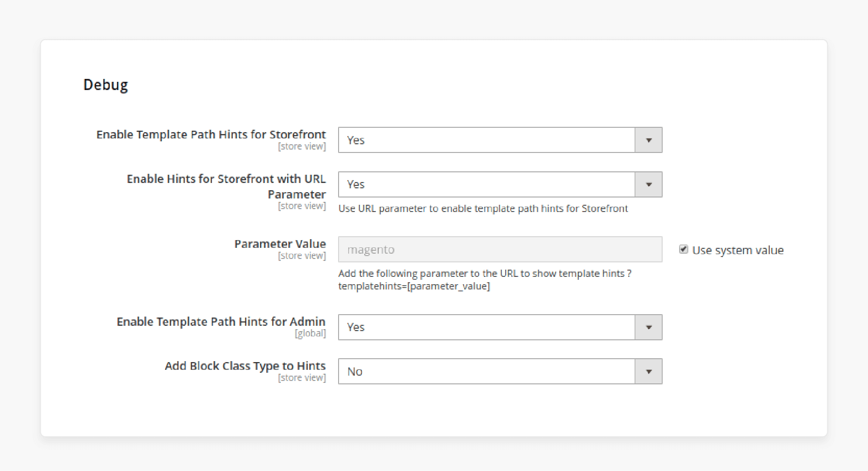
Task: Open Enable Hints for Storefront with URL Parameter dropdown
Action: pos(500,184)
